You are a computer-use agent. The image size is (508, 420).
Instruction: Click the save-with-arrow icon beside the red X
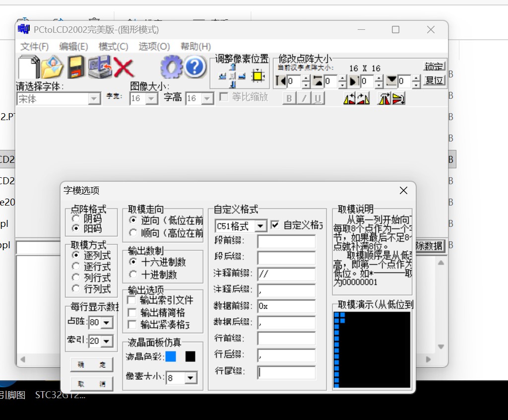point(100,67)
